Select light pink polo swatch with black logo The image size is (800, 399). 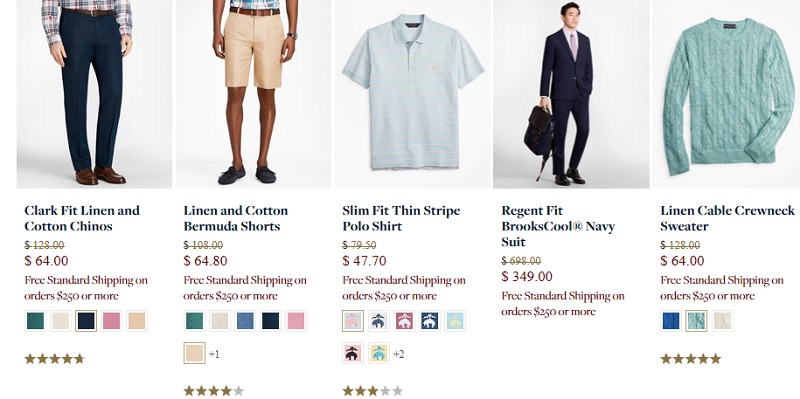pos(353,353)
